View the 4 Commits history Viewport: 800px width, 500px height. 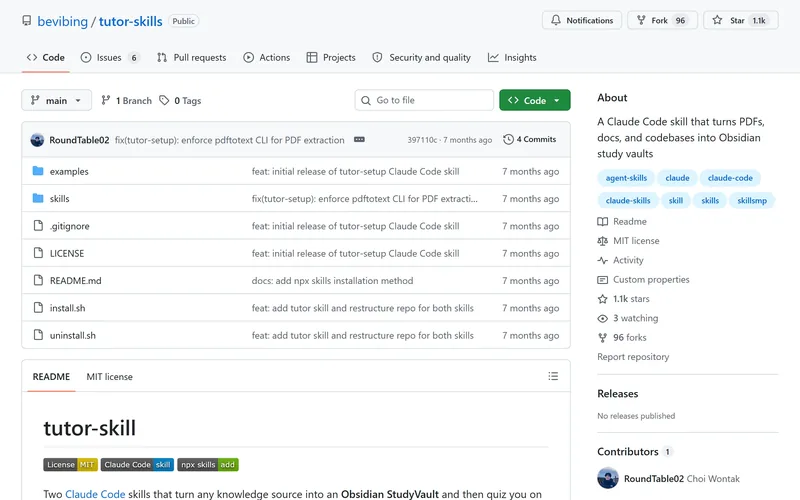pos(530,139)
